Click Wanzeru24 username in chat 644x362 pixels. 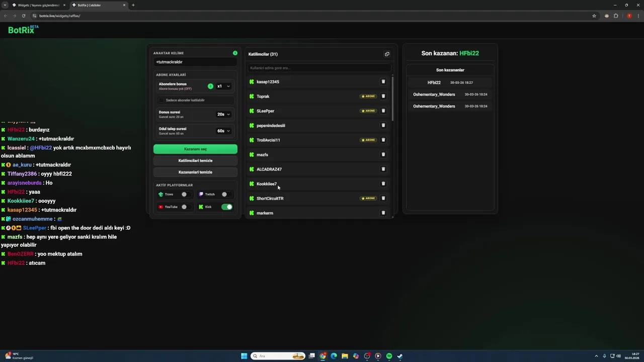pos(21,139)
